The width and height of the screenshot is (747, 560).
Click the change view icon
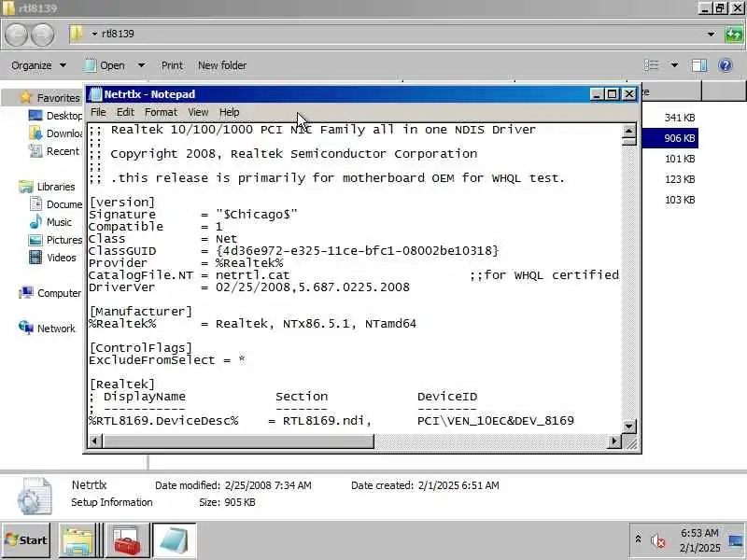point(651,65)
